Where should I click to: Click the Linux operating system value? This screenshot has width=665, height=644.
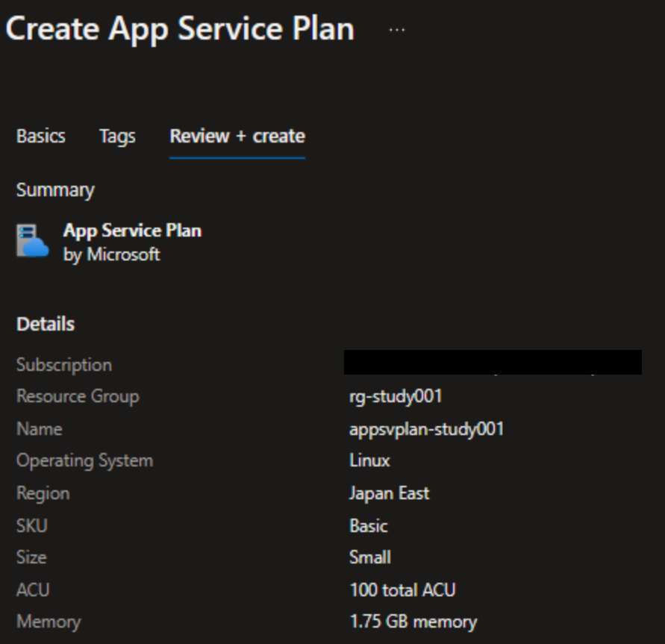[369, 461]
